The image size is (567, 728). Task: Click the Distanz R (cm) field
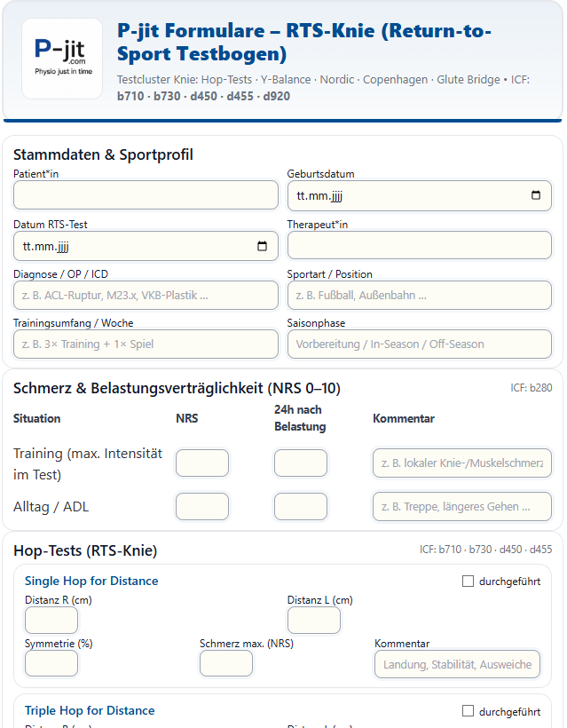coord(51,621)
